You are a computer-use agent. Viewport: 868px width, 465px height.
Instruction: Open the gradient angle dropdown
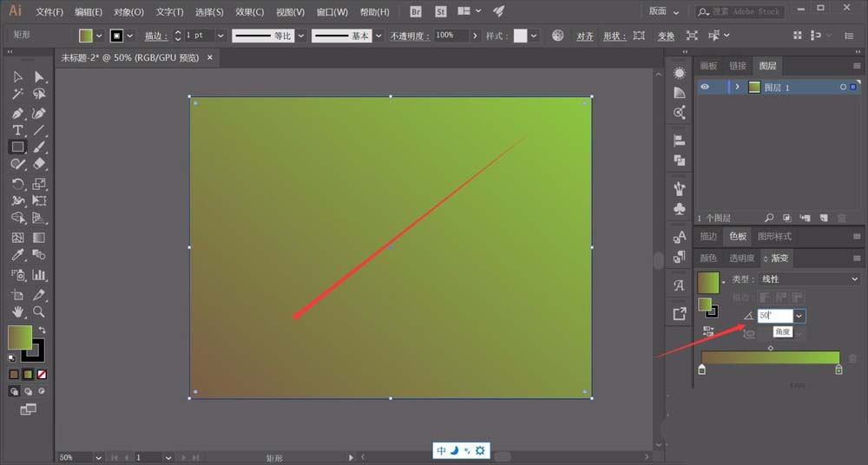tap(799, 316)
